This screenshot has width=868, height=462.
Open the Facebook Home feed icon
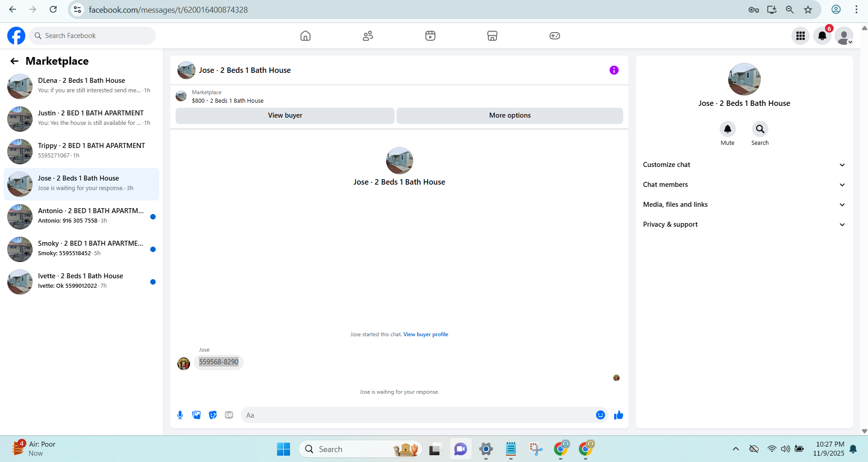(305, 36)
